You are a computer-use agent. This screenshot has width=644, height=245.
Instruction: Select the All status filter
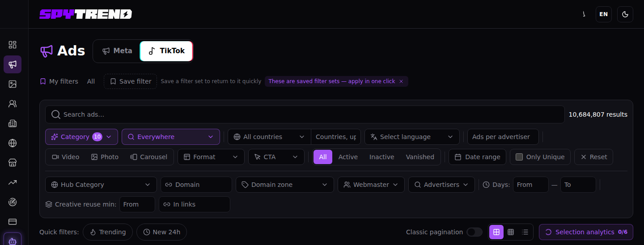click(323, 157)
